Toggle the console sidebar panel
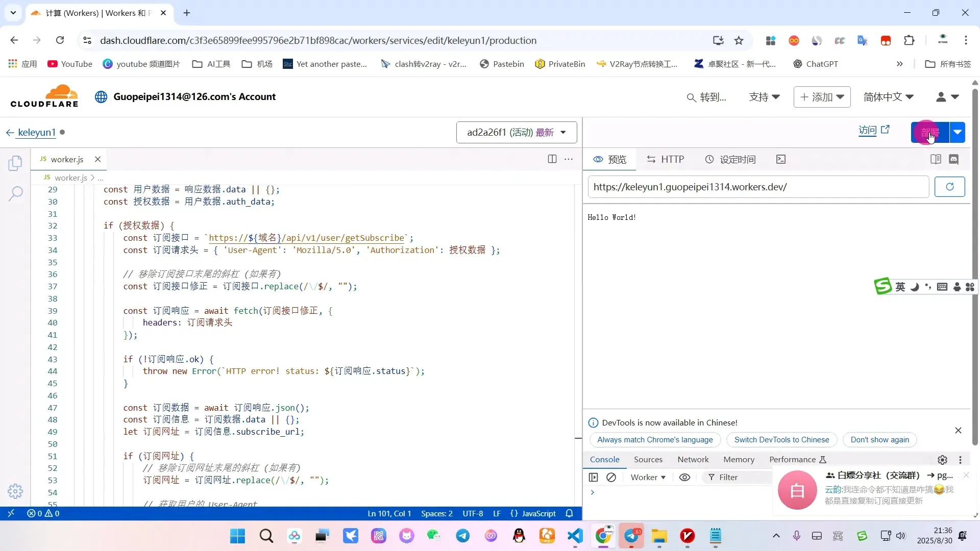Viewport: 980px width, 551px height. (x=593, y=477)
